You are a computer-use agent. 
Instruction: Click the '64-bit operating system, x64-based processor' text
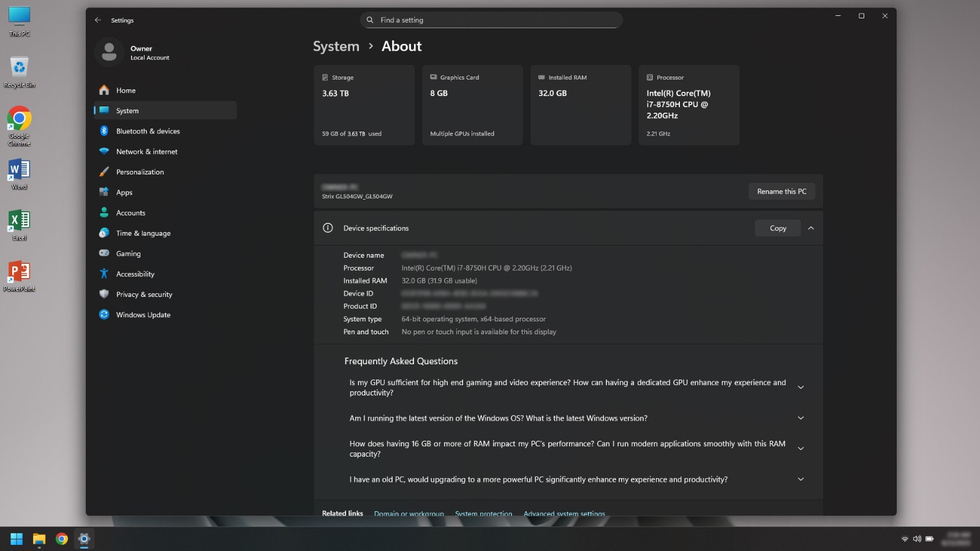(473, 319)
